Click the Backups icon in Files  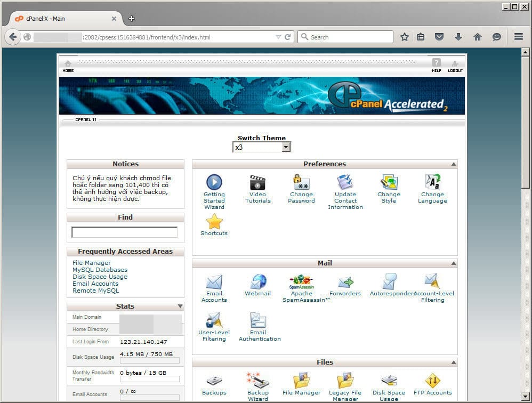pyautogui.click(x=214, y=381)
